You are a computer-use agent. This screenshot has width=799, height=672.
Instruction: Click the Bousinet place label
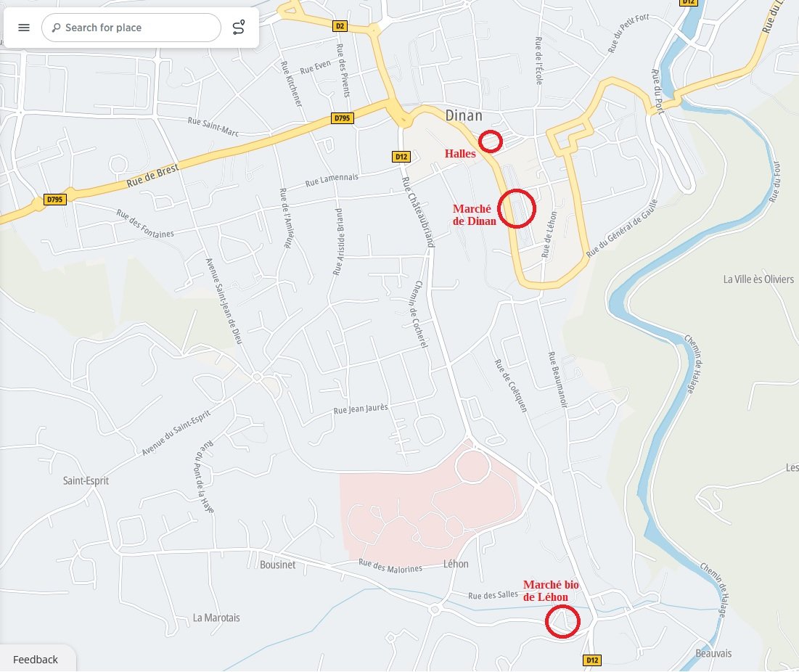277,565
